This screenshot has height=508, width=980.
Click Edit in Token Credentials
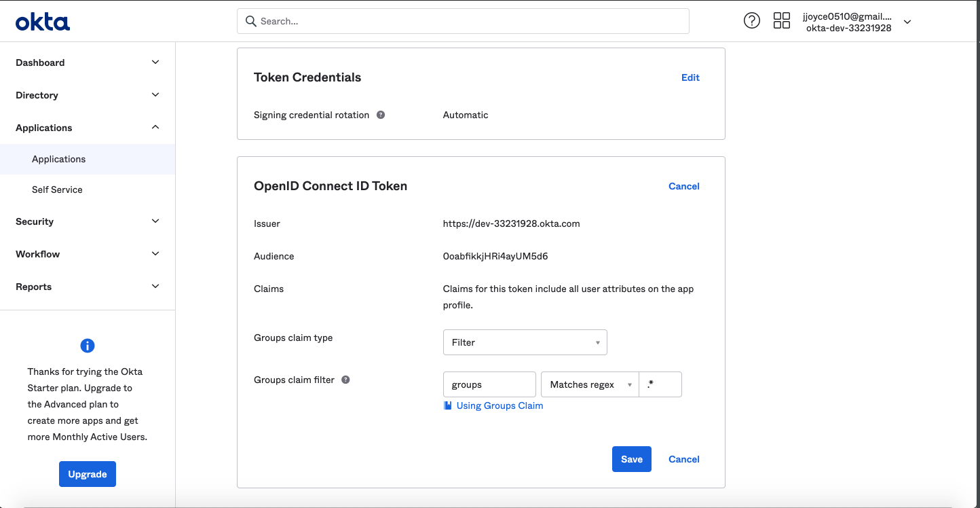click(690, 77)
